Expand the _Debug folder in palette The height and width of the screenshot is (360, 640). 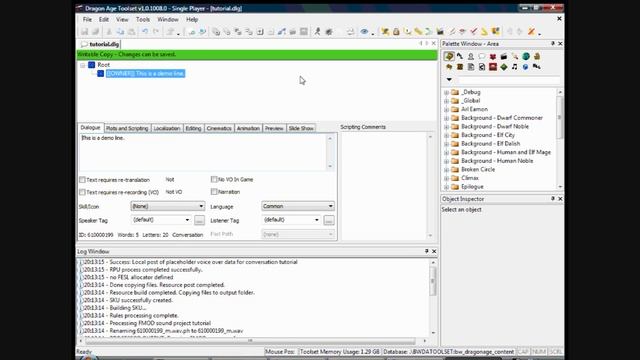[x=446, y=92]
